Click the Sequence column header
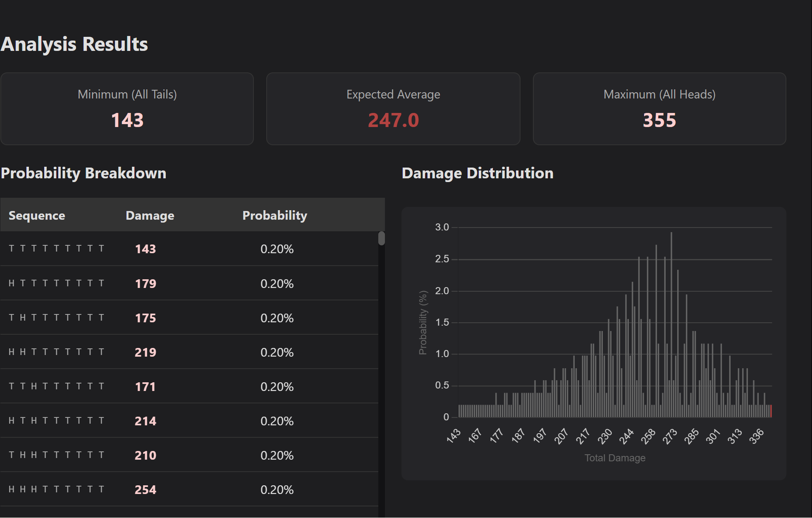 [37, 216]
